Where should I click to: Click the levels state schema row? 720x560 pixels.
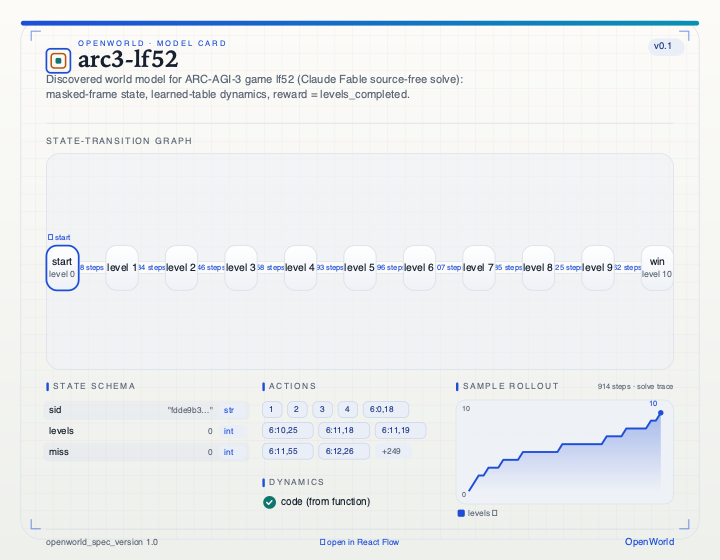[146, 431]
